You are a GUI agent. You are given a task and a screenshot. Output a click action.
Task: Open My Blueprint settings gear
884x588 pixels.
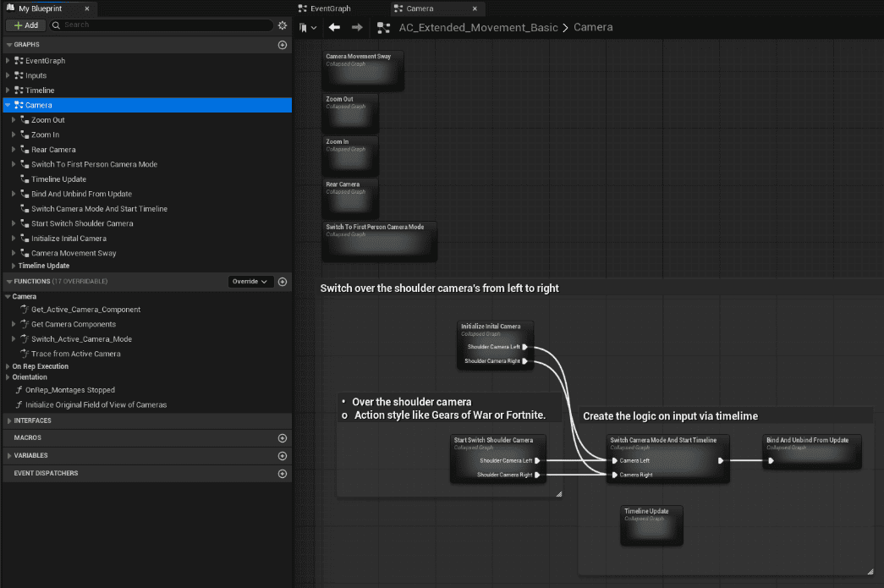click(283, 25)
